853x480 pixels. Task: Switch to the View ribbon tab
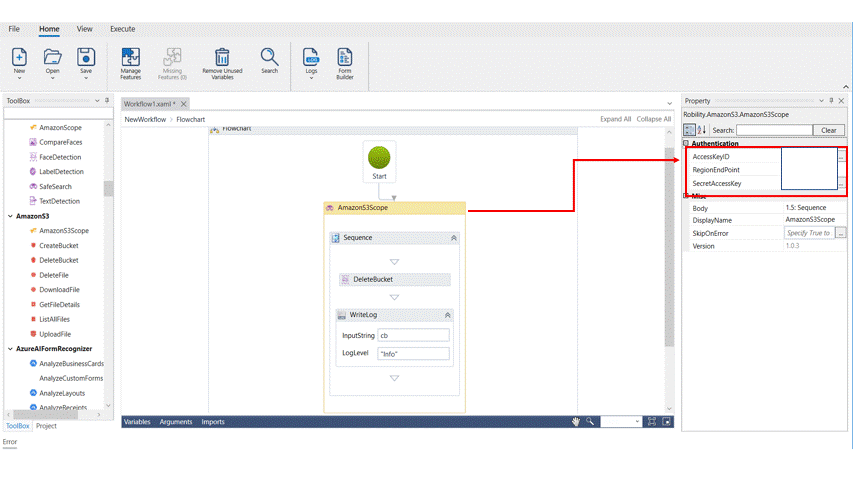click(85, 29)
